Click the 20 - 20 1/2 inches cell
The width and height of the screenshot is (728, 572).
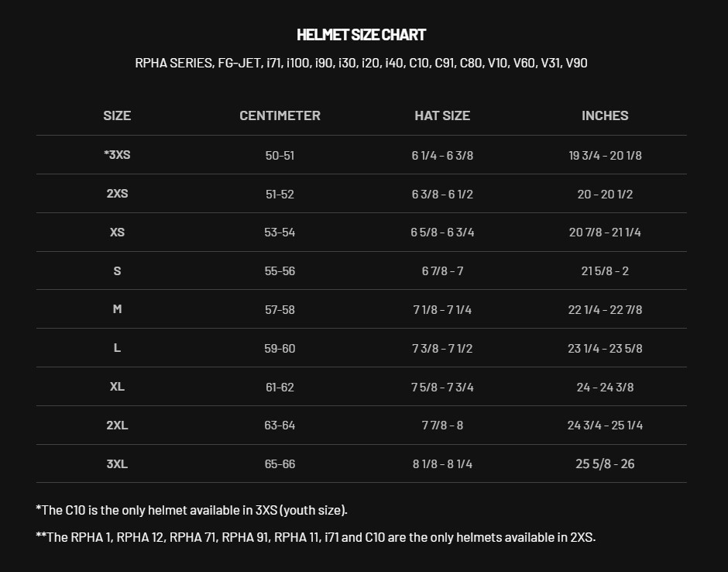(x=605, y=195)
